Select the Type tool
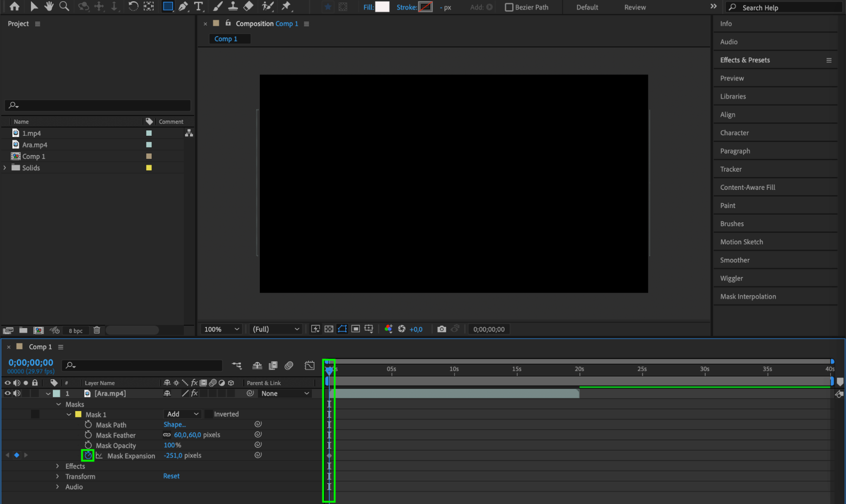The image size is (846, 504). pyautogui.click(x=198, y=6)
